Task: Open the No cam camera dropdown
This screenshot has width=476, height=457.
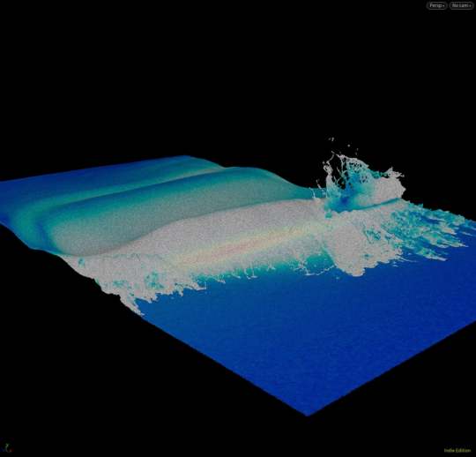Action: (461, 5)
